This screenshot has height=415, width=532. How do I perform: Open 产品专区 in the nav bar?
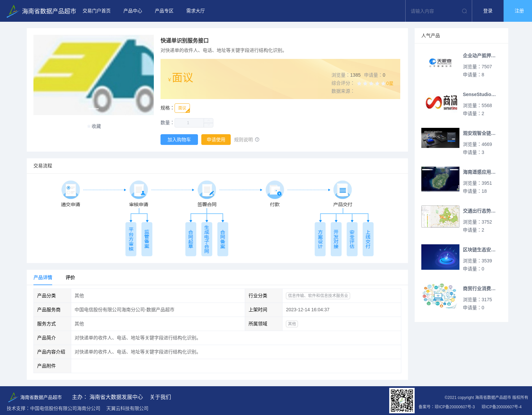click(x=164, y=11)
